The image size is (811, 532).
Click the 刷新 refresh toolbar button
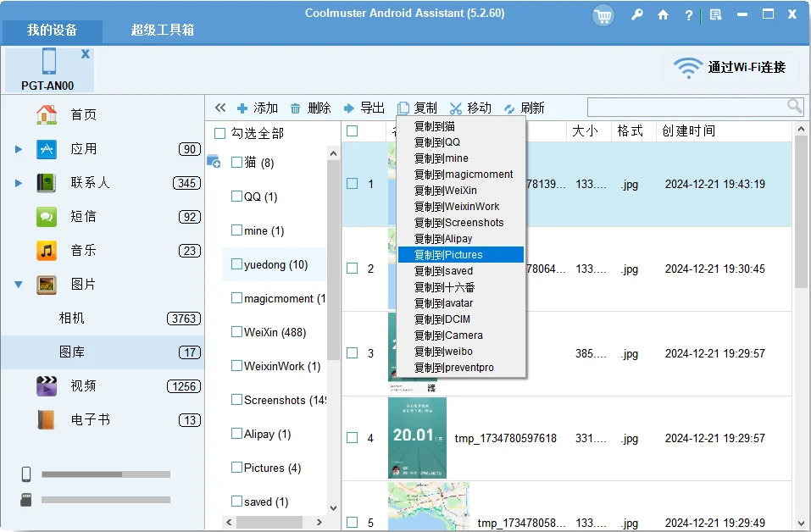pyautogui.click(x=525, y=108)
